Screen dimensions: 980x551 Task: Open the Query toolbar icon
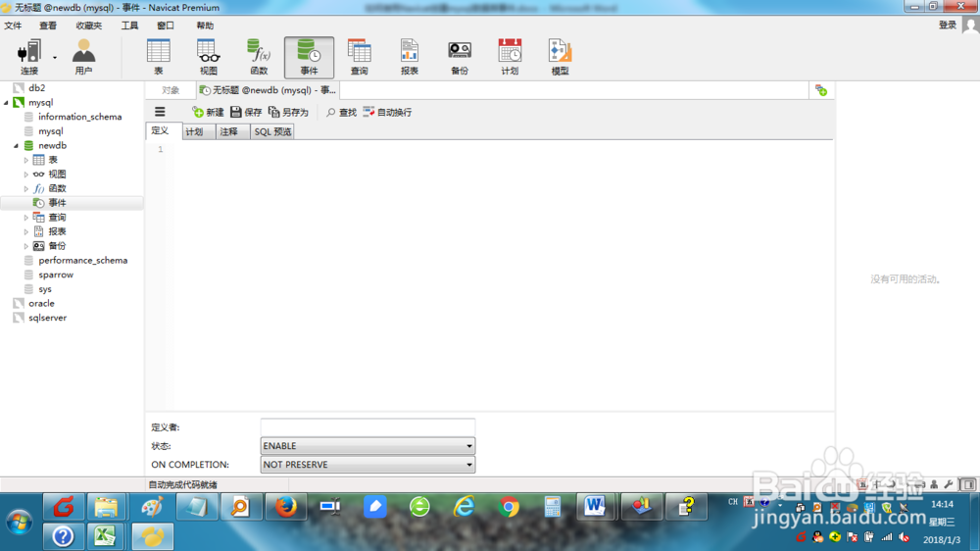(359, 57)
